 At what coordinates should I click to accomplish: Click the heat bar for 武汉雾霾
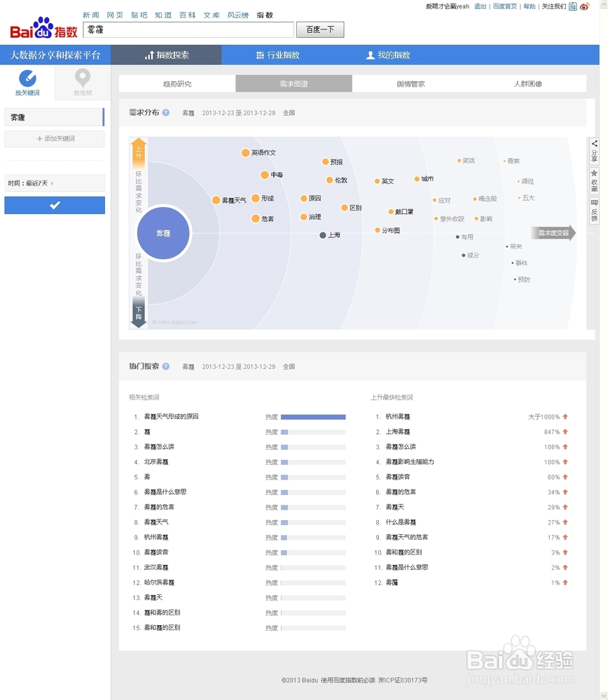[313, 568]
